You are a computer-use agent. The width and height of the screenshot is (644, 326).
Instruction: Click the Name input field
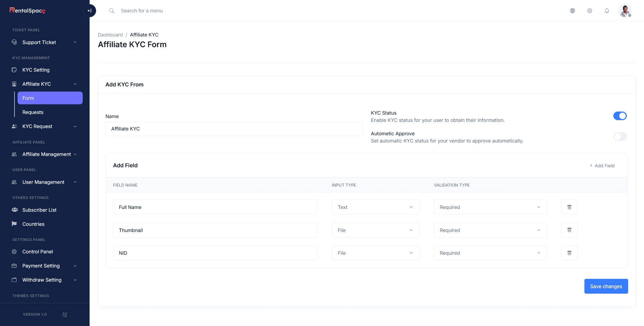234,129
